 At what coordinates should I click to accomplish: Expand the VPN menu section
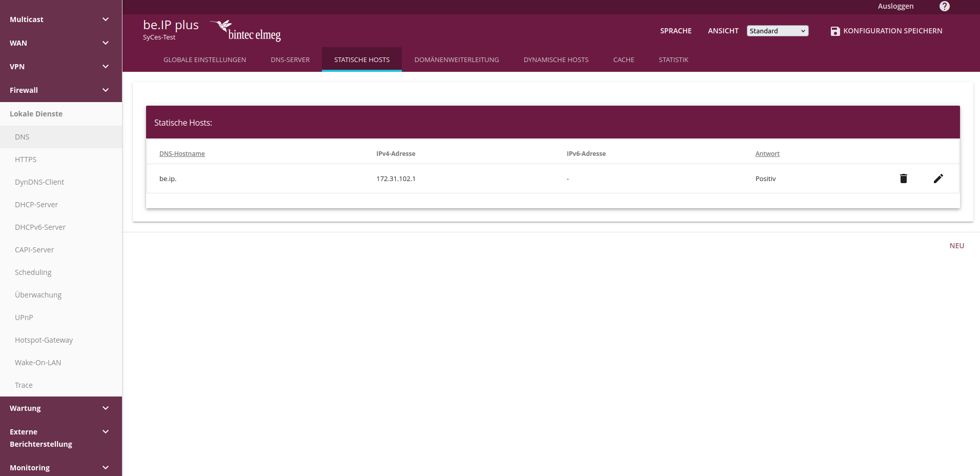tap(61, 67)
